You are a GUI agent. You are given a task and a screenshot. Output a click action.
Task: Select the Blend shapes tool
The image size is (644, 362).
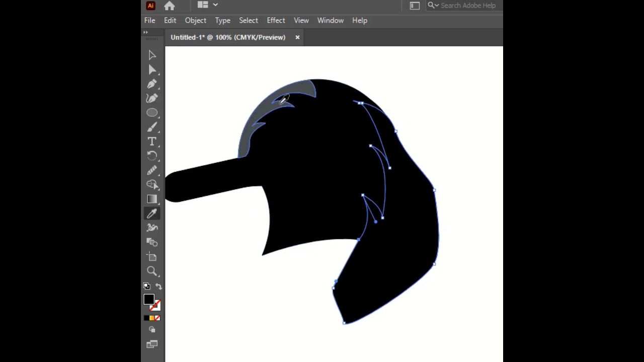pos(152,242)
